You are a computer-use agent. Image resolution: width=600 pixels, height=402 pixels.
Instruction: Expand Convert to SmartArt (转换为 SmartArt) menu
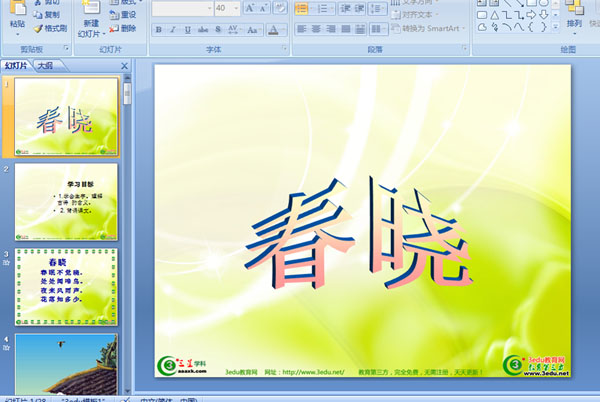432,28
